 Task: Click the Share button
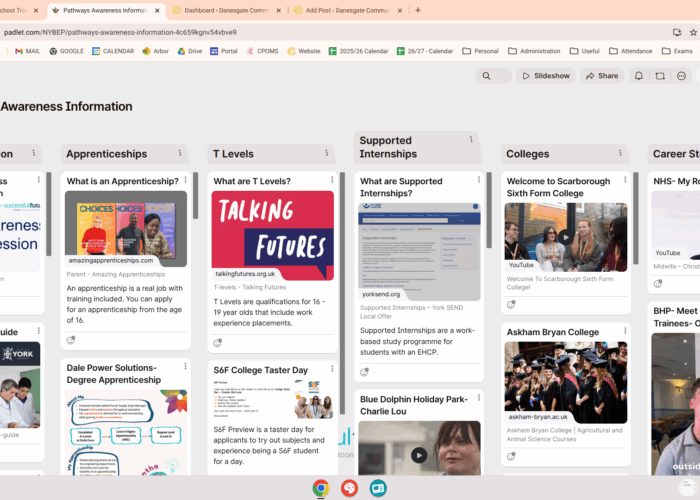tap(602, 76)
